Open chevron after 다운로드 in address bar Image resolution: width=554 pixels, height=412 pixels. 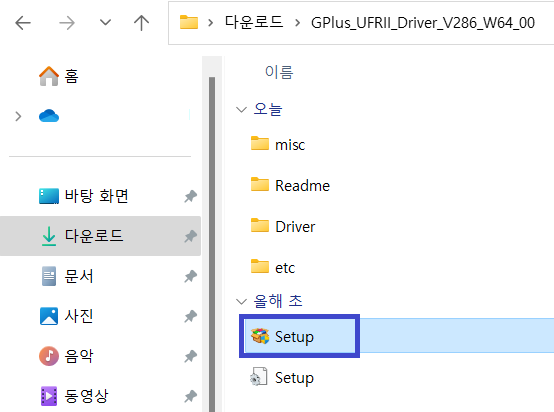pyautogui.click(x=297, y=23)
